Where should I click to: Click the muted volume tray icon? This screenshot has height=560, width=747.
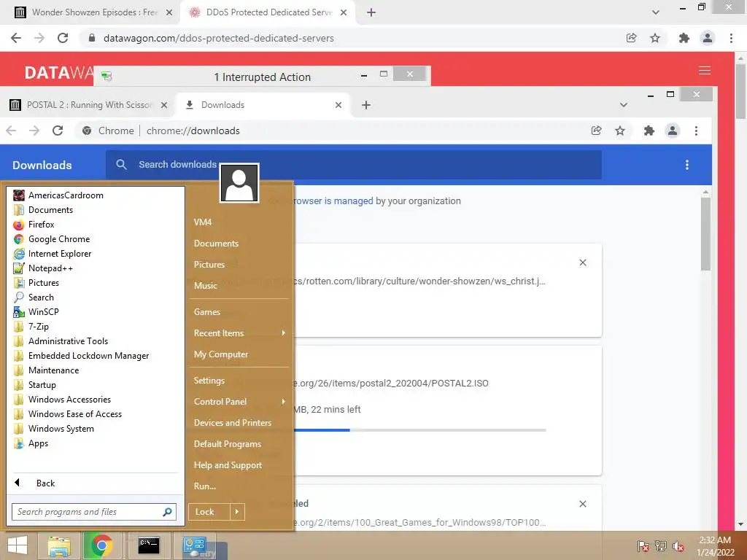(x=678, y=546)
